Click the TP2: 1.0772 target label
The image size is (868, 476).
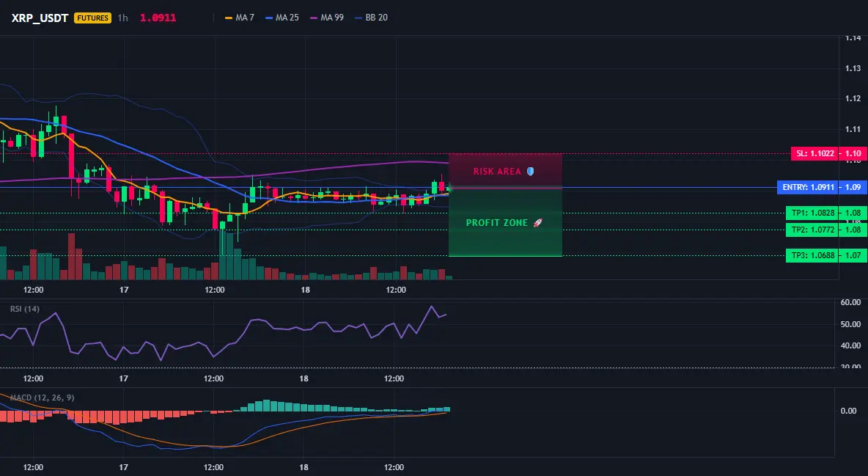812,230
